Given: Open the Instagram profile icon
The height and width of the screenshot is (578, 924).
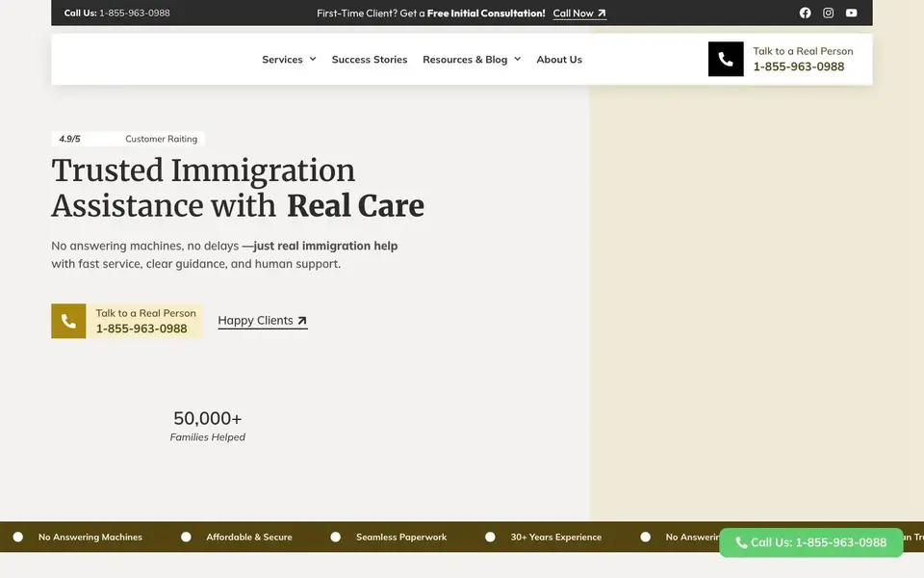Looking at the screenshot, I should point(828,13).
